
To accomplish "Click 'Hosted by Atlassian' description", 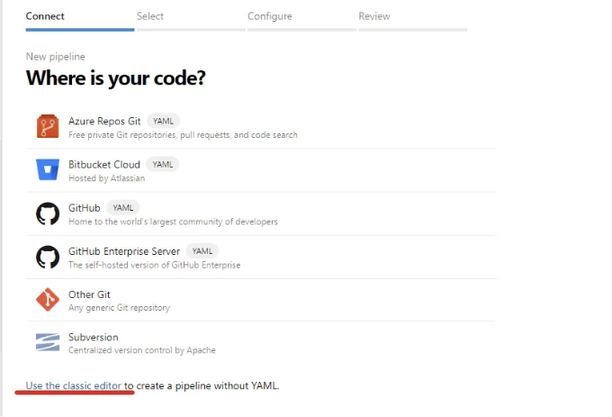I will click(x=107, y=178).
